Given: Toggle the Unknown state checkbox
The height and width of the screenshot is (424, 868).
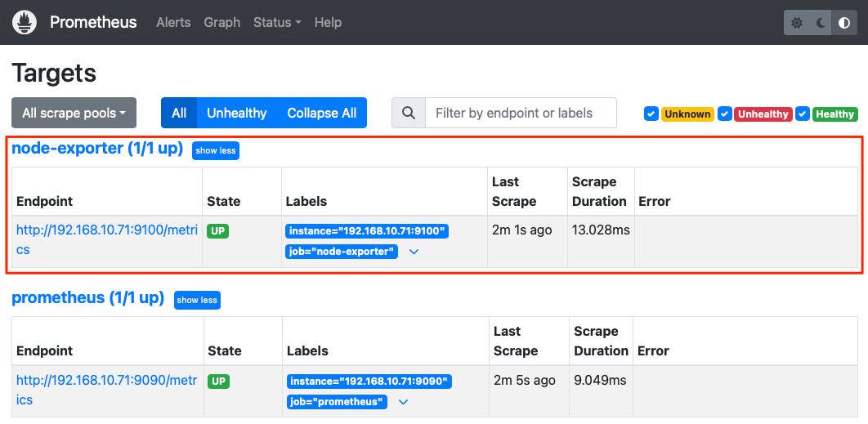Looking at the screenshot, I should (x=651, y=114).
